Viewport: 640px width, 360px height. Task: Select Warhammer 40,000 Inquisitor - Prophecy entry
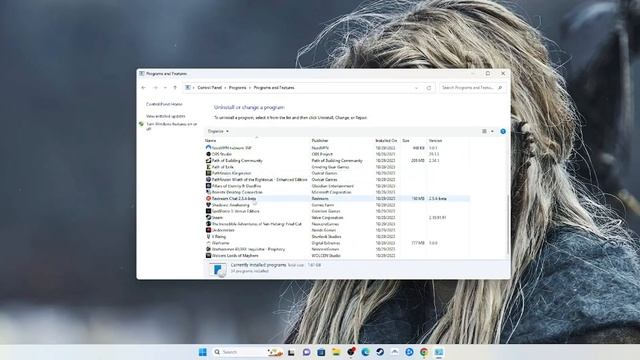point(248,249)
